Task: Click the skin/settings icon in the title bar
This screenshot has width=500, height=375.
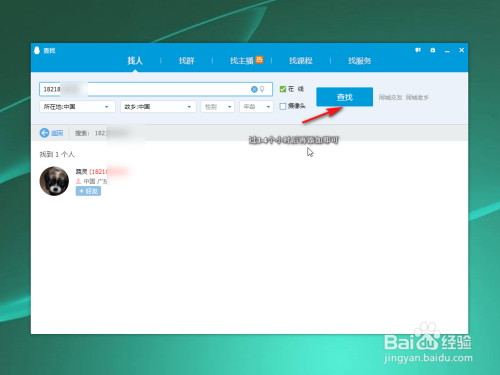Action: 433,50
